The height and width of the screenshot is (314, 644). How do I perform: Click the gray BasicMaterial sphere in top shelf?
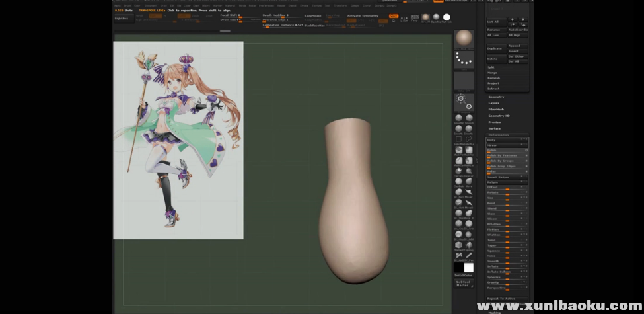436,17
